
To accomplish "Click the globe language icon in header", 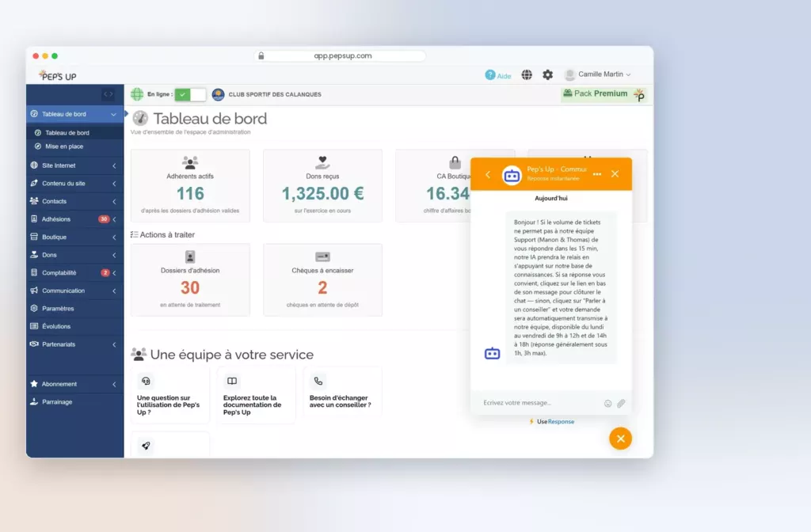I will tap(527, 75).
